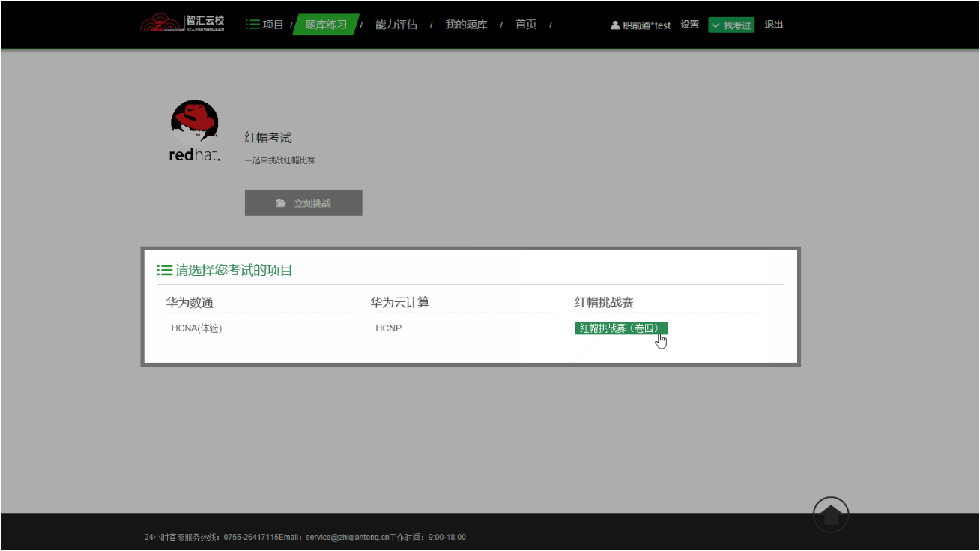The width and height of the screenshot is (980, 551).
Task: Open user profile 职前通*test
Action: tap(641, 25)
